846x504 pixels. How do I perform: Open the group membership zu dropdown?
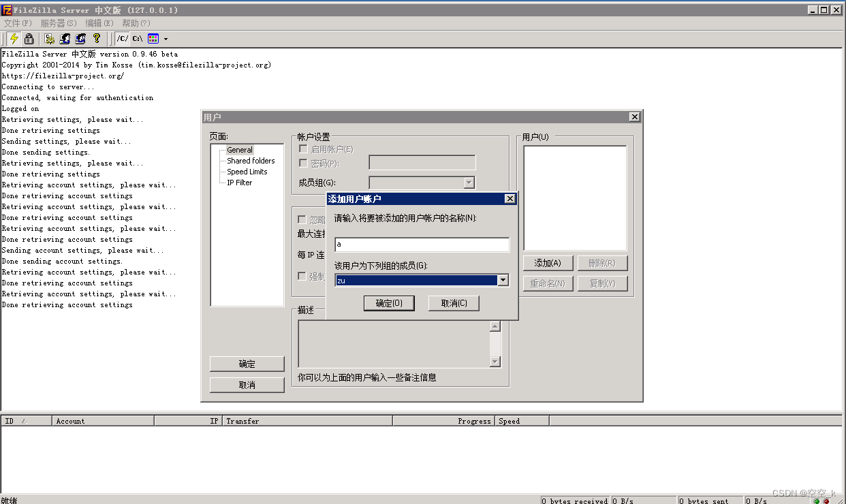(422, 280)
